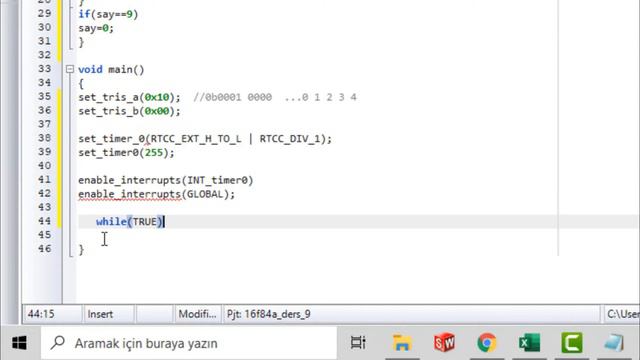Click the taskbar search box 'Aramak için buraya yazın'

(189, 343)
